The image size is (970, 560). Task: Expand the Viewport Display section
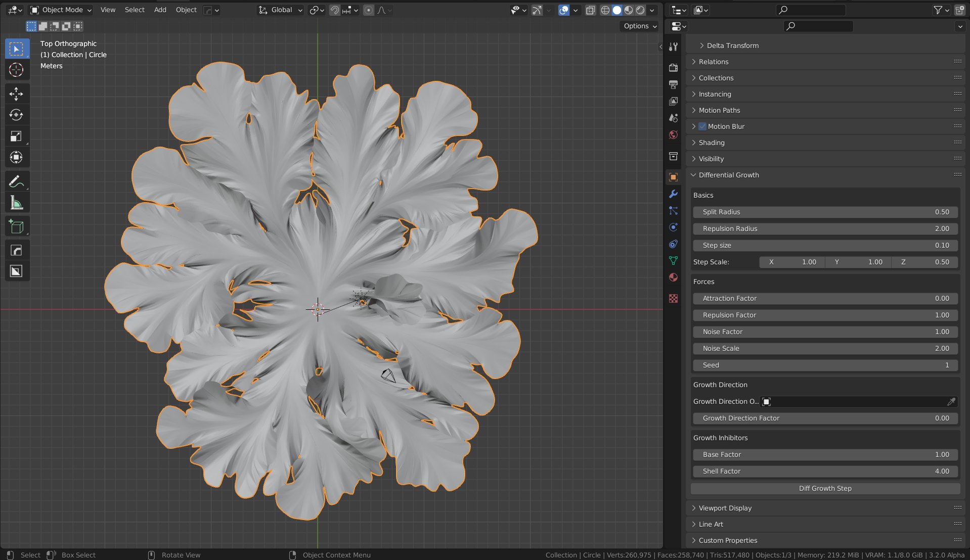(x=725, y=507)
